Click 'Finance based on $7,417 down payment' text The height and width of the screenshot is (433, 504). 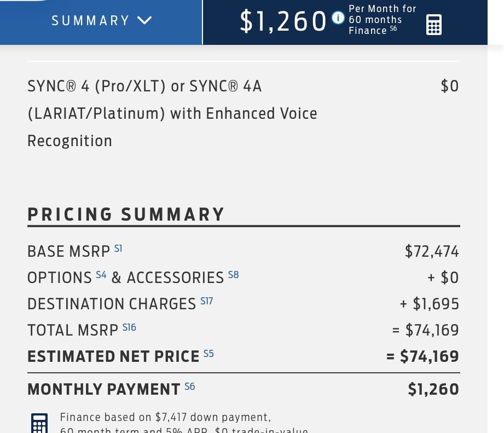(165, 418)
